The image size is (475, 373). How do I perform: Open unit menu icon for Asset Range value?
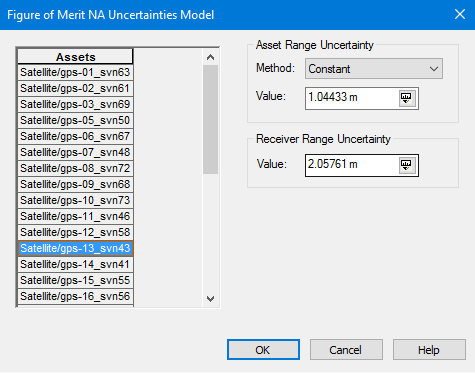pos(407,98)
